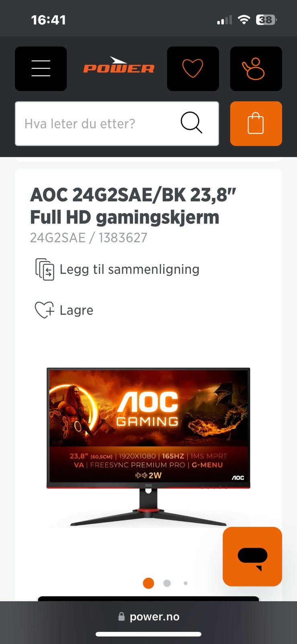Tap the search magnifier icon

191,123
